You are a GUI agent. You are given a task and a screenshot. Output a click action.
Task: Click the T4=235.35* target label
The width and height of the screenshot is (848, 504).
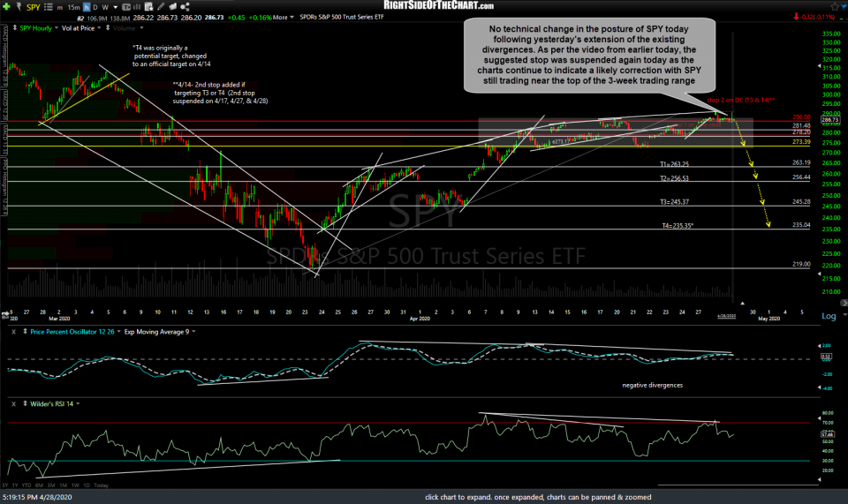pyautogui.click(x=678, y=226)
